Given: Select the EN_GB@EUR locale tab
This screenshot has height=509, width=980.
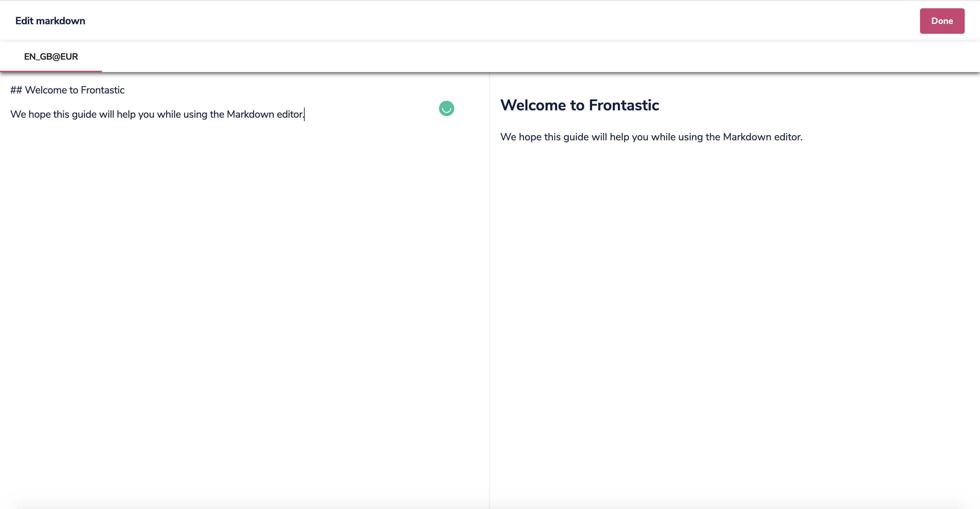Looking at the screenshot, I should point(51,57).
